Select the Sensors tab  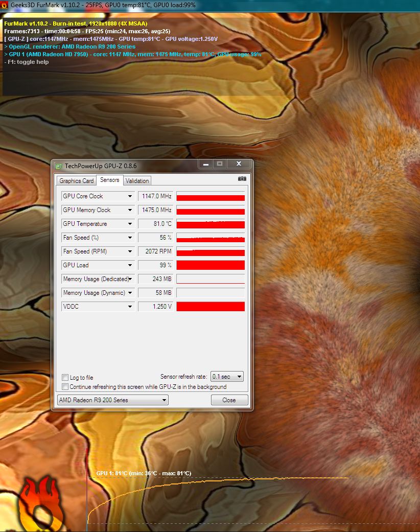tap(109, 180)
